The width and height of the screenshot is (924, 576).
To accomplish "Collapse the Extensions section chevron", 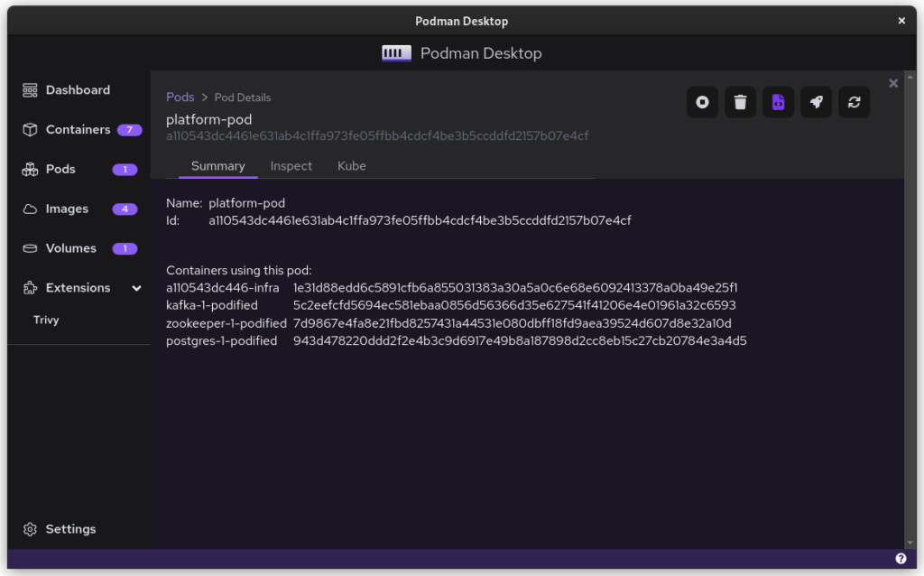I will [x=136, y=288].
